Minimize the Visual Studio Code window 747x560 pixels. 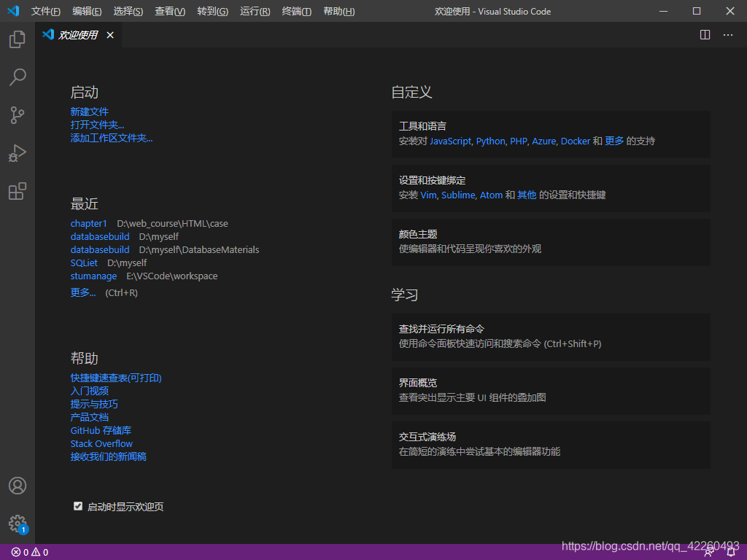663,11
